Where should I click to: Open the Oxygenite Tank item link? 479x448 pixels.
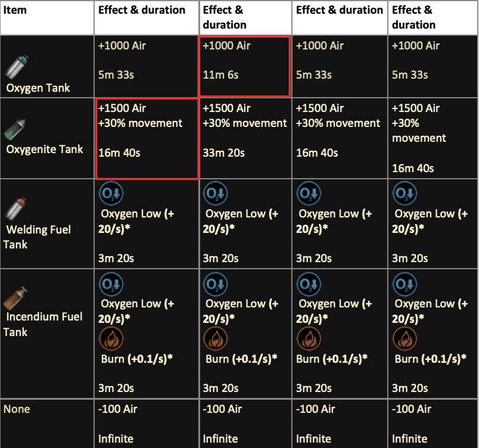[45, 150]
